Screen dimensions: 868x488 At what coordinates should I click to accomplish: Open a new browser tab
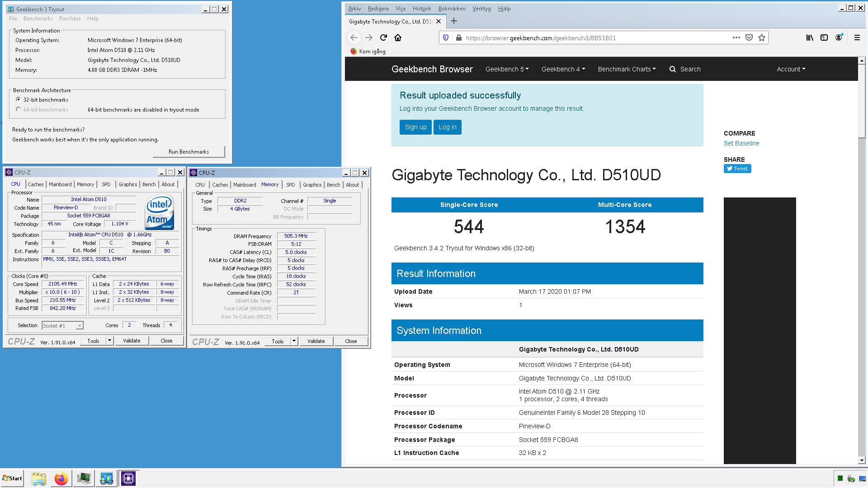454,21
